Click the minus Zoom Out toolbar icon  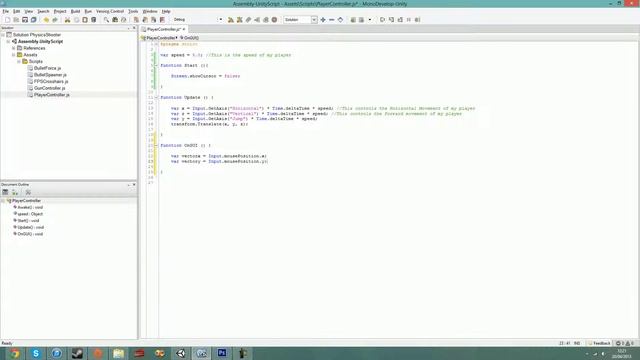coord(331,20)
